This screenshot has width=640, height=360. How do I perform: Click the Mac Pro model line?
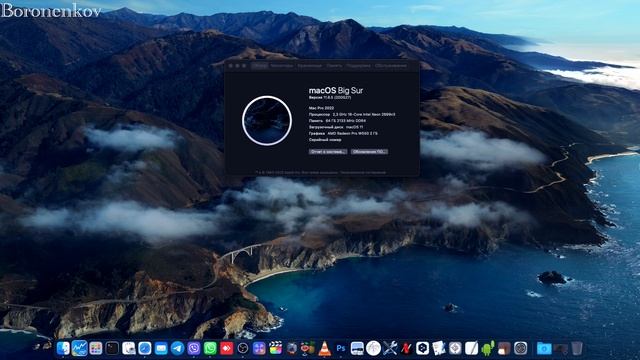(x=321, y=108)
